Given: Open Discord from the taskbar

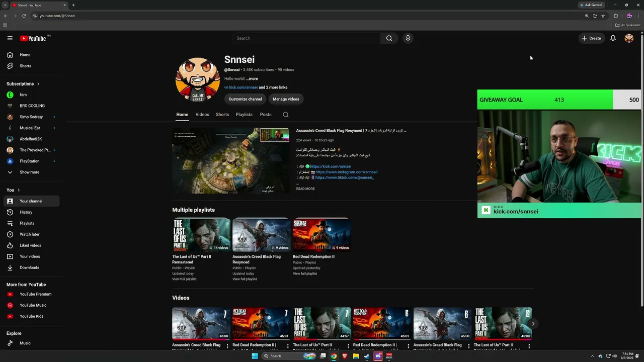Looking at the screenshot, I should pyautogui.click(x=378, y=356).
